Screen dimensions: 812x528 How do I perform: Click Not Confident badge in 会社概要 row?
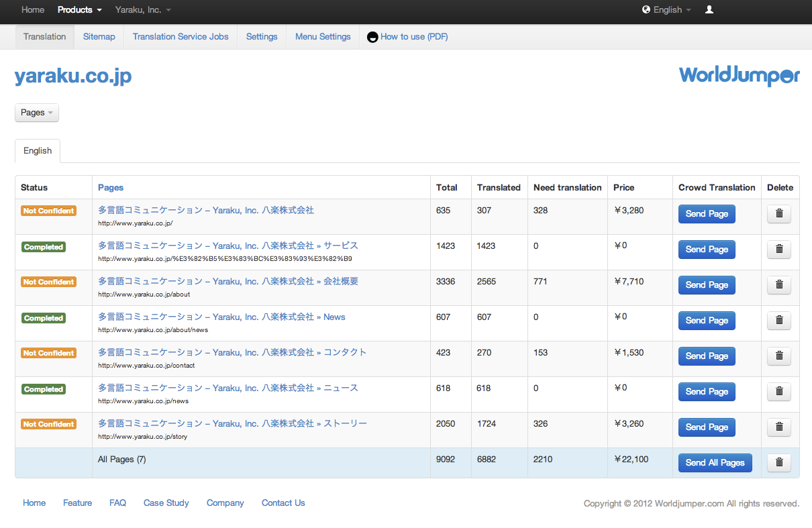[48, 282]
